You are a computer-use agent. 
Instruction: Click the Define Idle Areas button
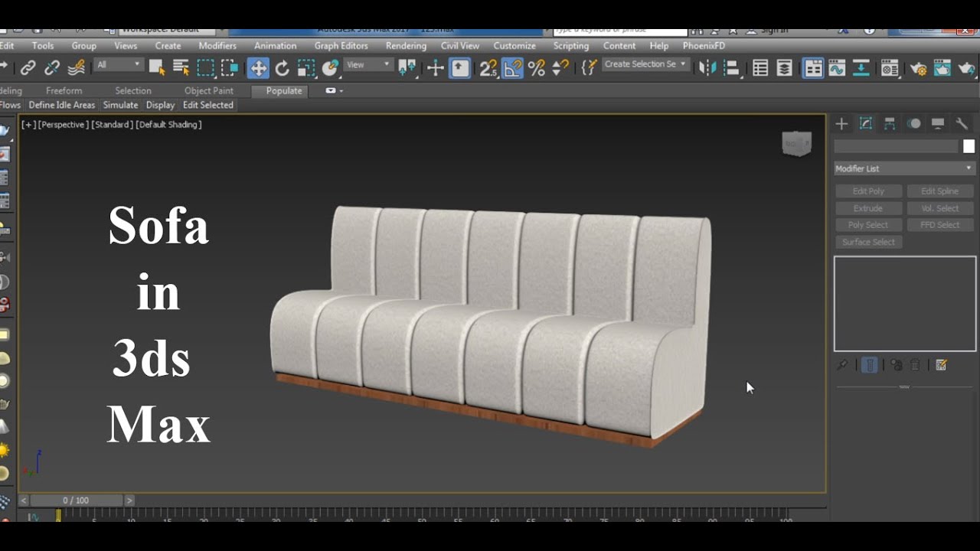tap(62, 105)
